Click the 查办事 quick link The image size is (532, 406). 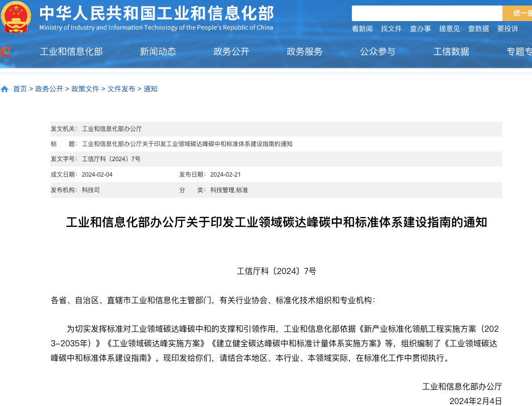420,29
